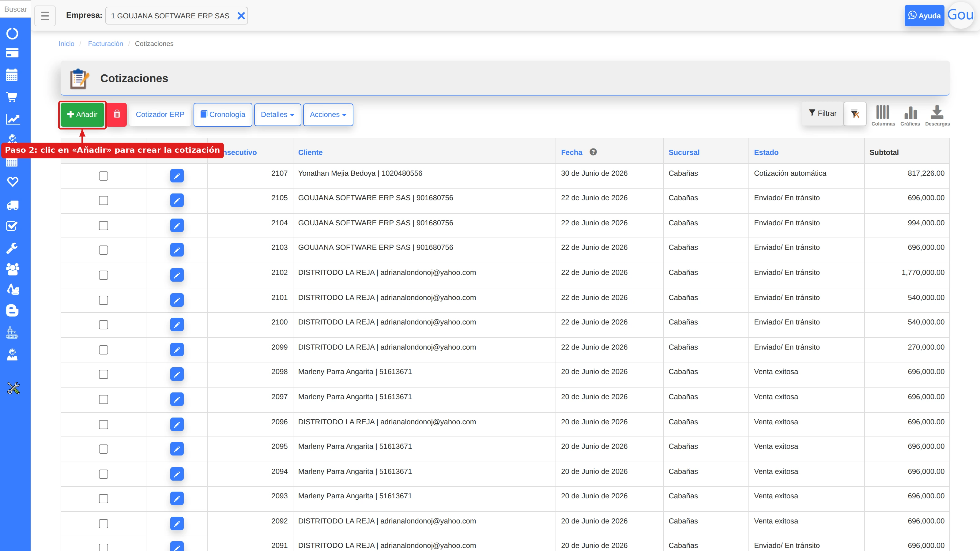The image size is (980, 551).
Task: Click client Yonathan Mejia Bedoya | 1020480556
Action: 360,173
